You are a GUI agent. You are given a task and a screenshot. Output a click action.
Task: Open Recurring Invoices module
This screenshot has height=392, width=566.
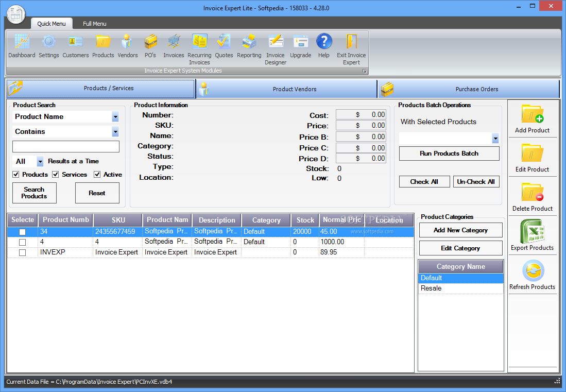[199, 49]
